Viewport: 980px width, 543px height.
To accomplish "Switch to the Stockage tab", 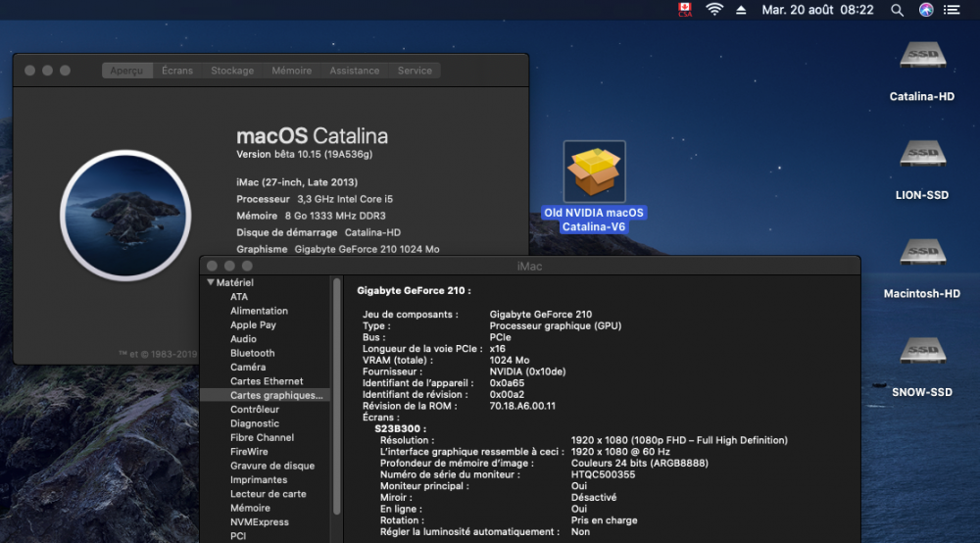I will point(232,71).
